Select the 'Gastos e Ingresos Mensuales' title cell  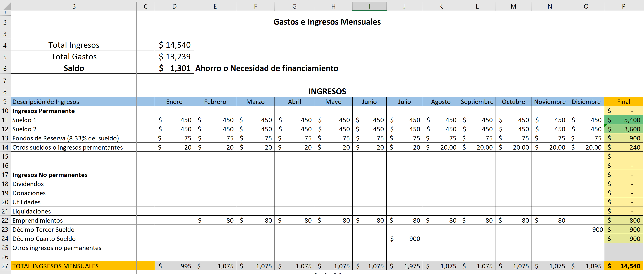[x=327, y=22]
